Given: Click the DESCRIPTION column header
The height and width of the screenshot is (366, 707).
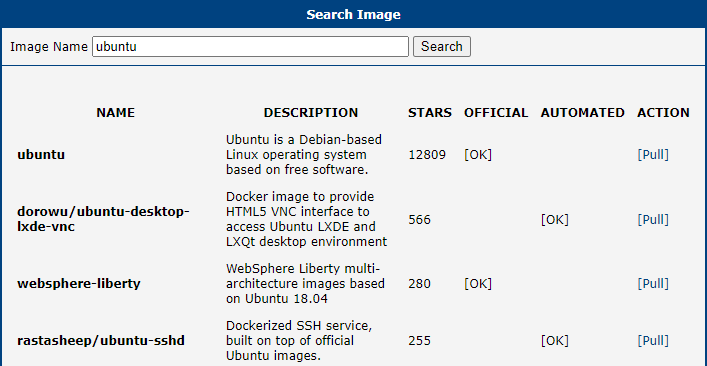Looking at the screenshot, I should 311,113.
